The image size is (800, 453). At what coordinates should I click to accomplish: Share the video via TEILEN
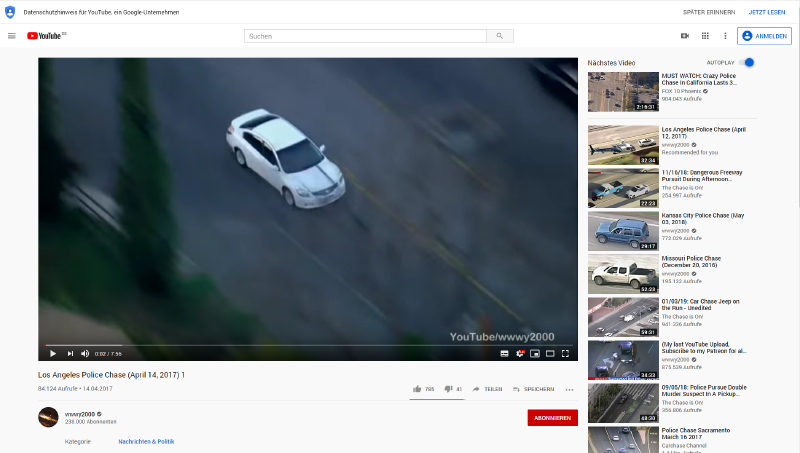click(x=488, y=389)
